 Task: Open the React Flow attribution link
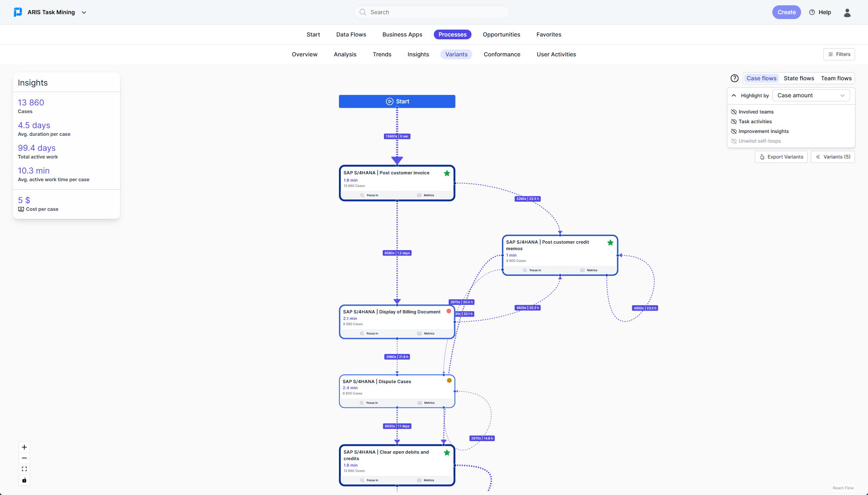[x=843, y=488]
